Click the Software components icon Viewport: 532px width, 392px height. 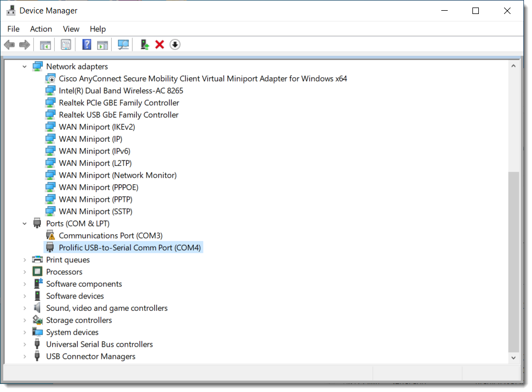pos(38,284)
